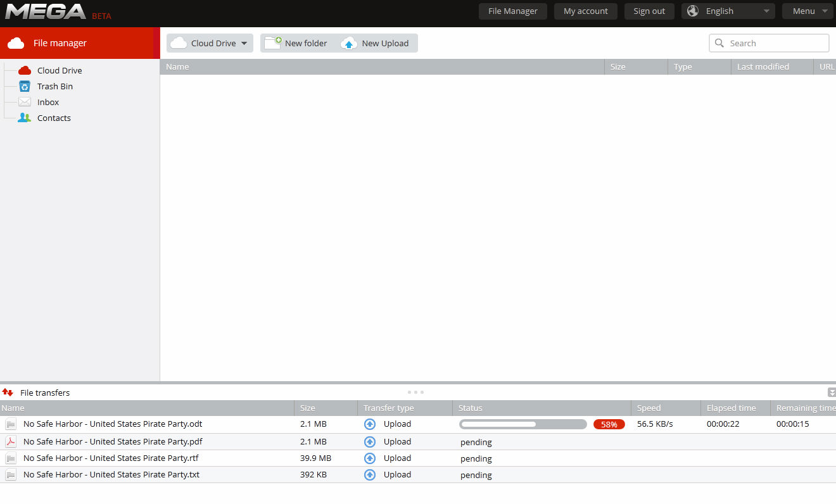Image resolution: width=836 pixels, height=504 pixels.
Task: Go to File Manager in top bar
Action: 513,11
